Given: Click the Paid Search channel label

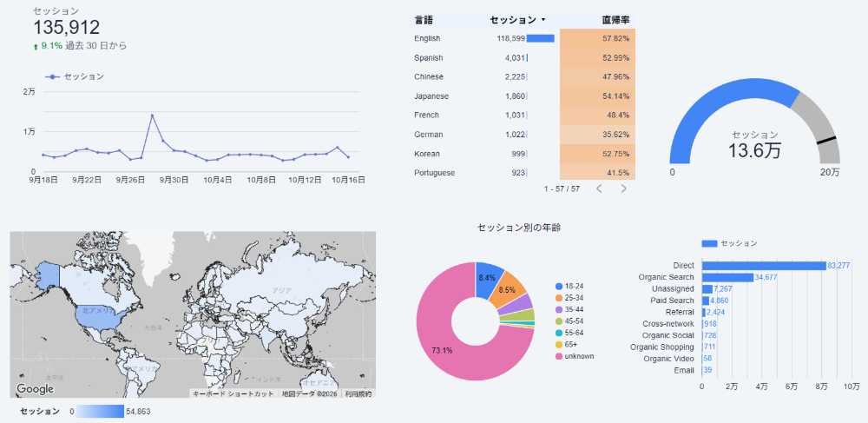Looking at the screenshot, I should point(672,301).
